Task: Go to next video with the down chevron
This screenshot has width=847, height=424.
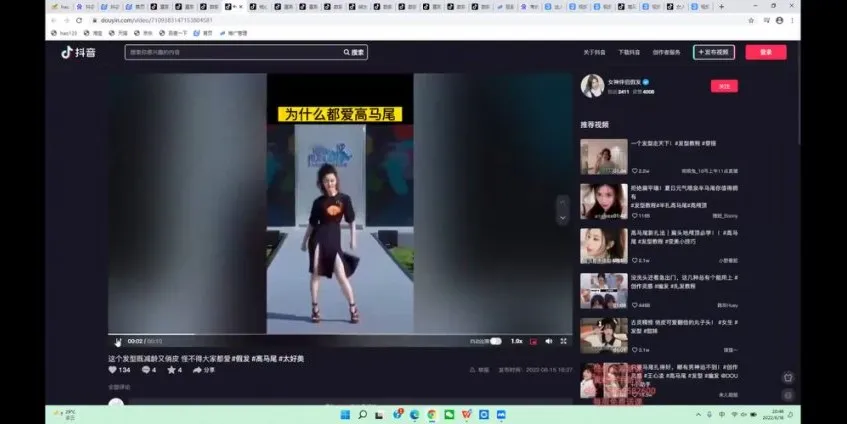Action: (563, 217)
